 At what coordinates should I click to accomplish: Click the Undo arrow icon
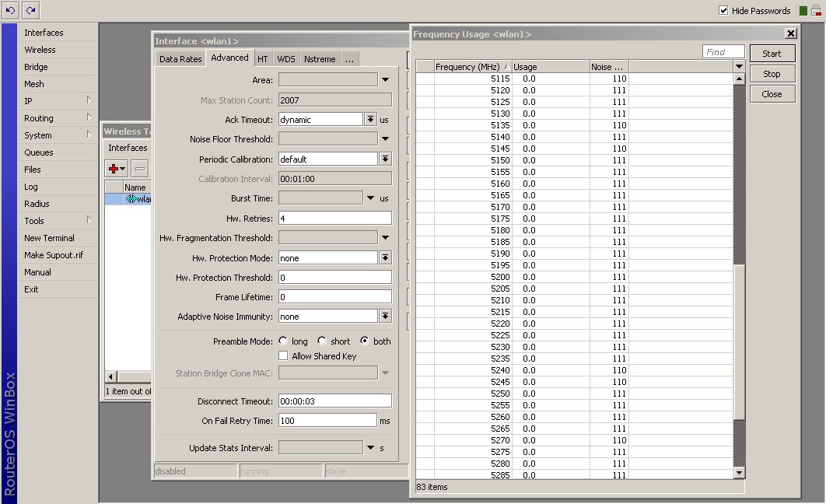point(10,10)
